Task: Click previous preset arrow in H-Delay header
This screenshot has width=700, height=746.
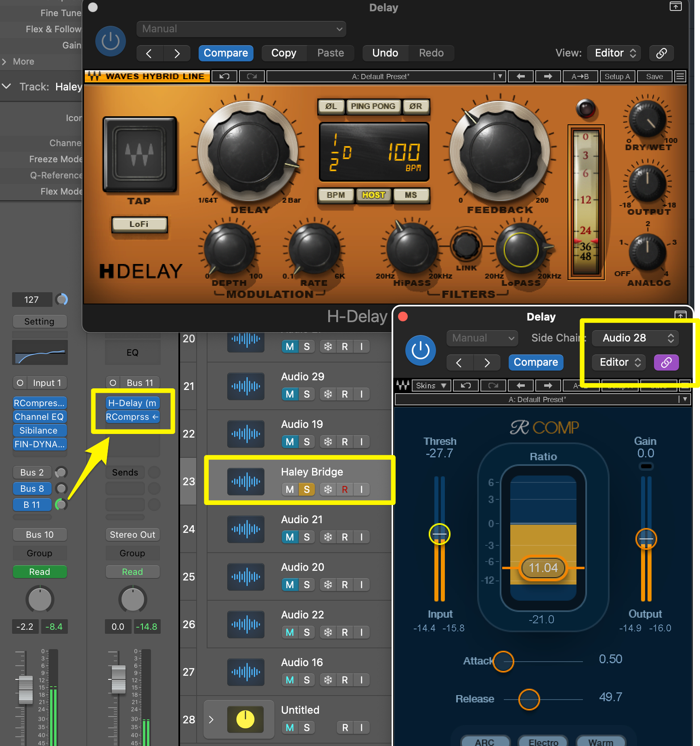Action: 149,53
